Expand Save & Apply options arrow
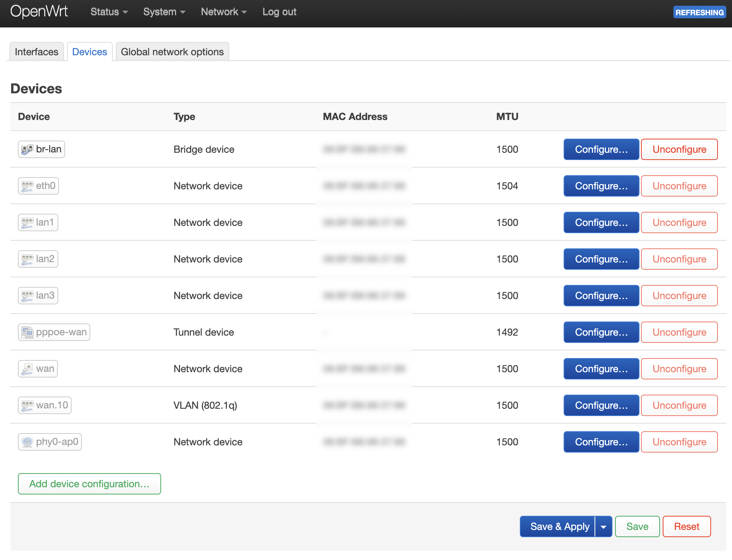732x560 pixels. pos(603,526)
